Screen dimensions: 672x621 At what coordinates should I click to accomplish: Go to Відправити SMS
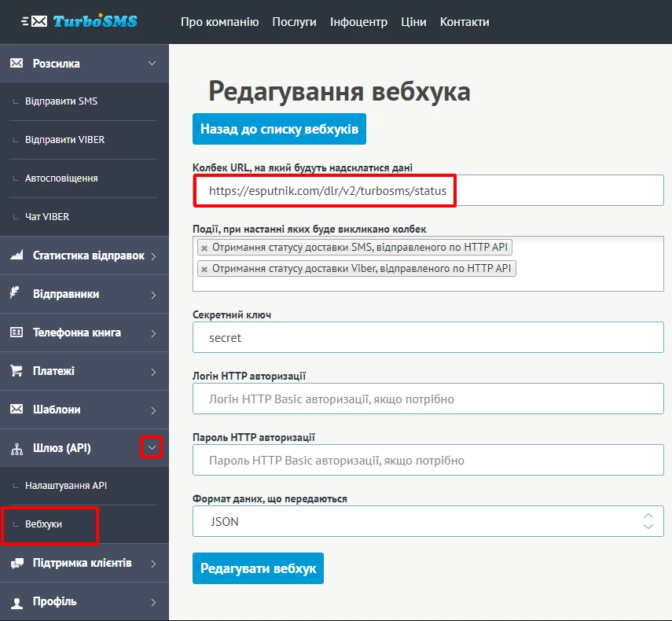[x=61, y=101]
